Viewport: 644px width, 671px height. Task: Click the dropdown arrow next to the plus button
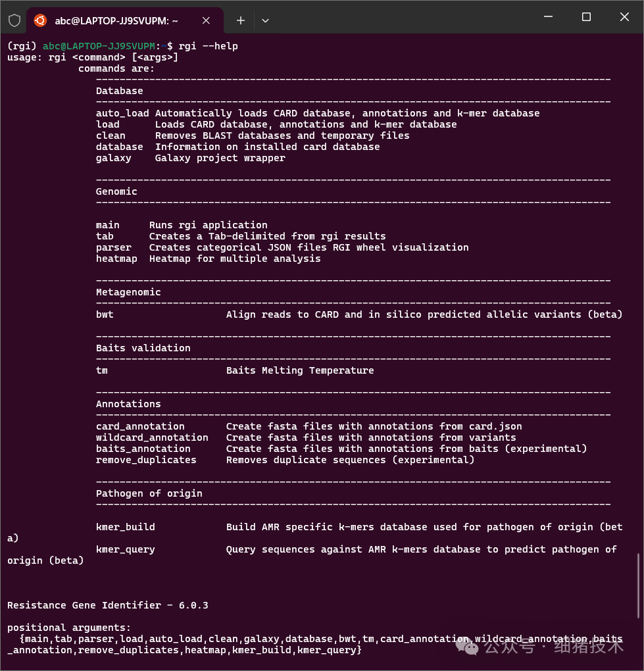tap(265, 20)
